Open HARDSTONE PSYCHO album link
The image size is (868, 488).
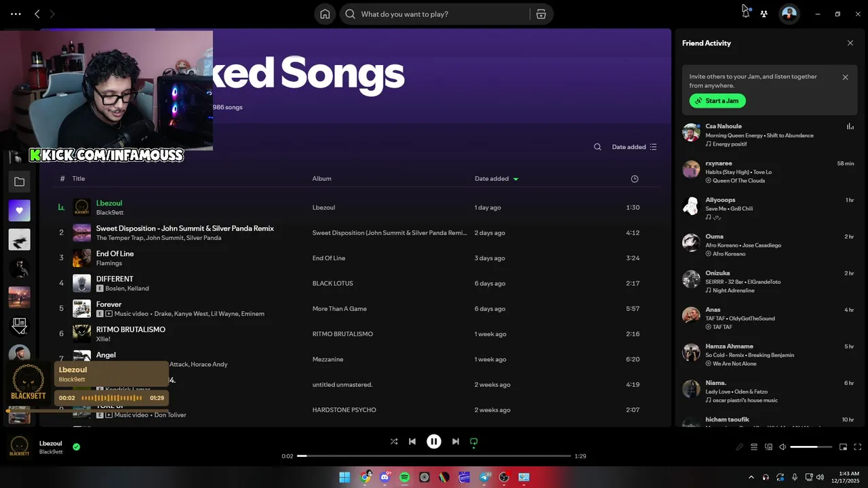tap(344, 410)
